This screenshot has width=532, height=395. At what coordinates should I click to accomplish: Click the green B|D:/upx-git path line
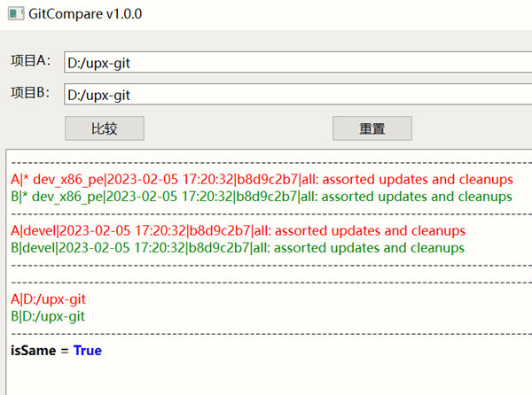click(x=48, y=316)
